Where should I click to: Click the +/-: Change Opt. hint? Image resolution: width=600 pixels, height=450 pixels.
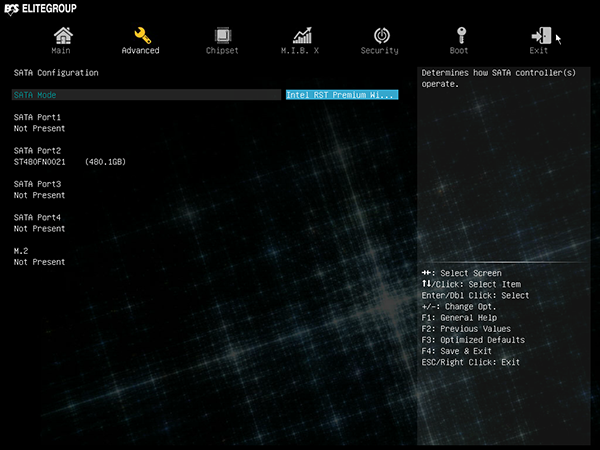click(x=459, y=307)
